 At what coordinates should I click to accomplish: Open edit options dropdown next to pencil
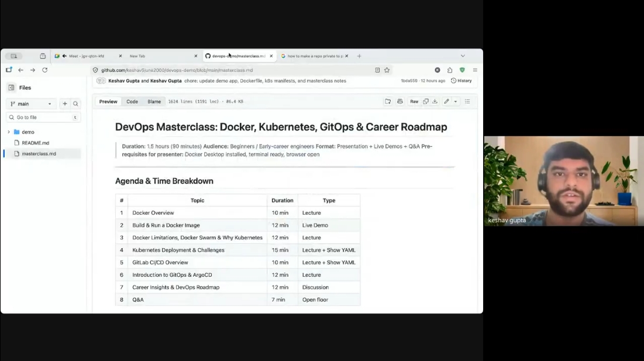[455, 101]
